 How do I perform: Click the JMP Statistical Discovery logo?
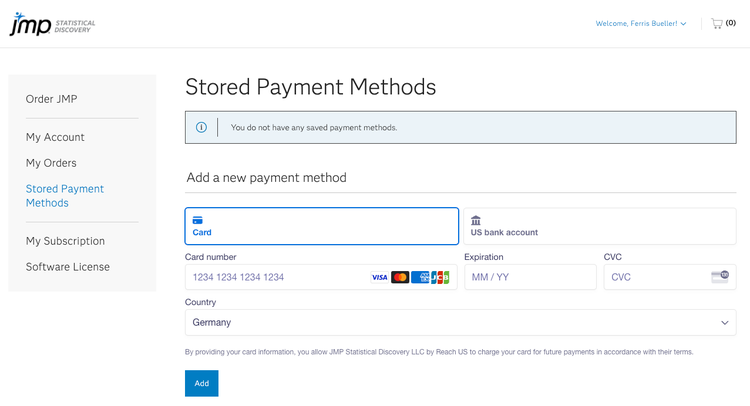50,24
